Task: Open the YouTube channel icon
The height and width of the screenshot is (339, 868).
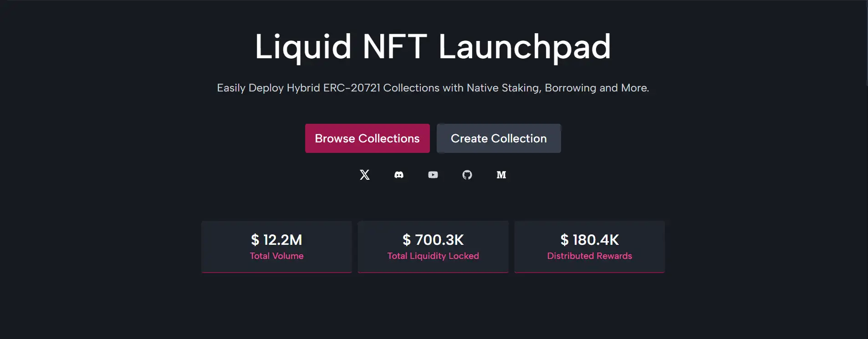Action: pos(433,175)
